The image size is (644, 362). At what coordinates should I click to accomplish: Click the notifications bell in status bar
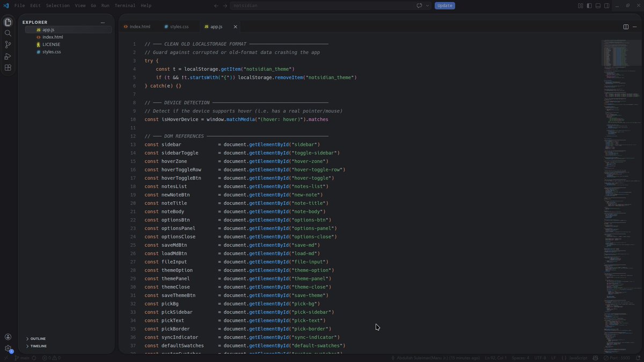click(637, 358)
